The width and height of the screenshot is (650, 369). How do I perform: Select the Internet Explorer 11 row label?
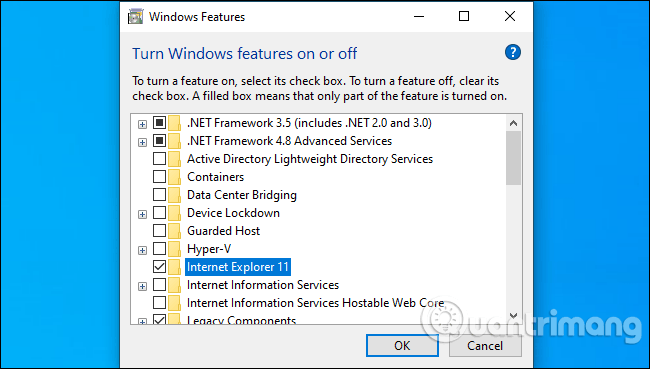pyautogui.click(x=238, y=267)
